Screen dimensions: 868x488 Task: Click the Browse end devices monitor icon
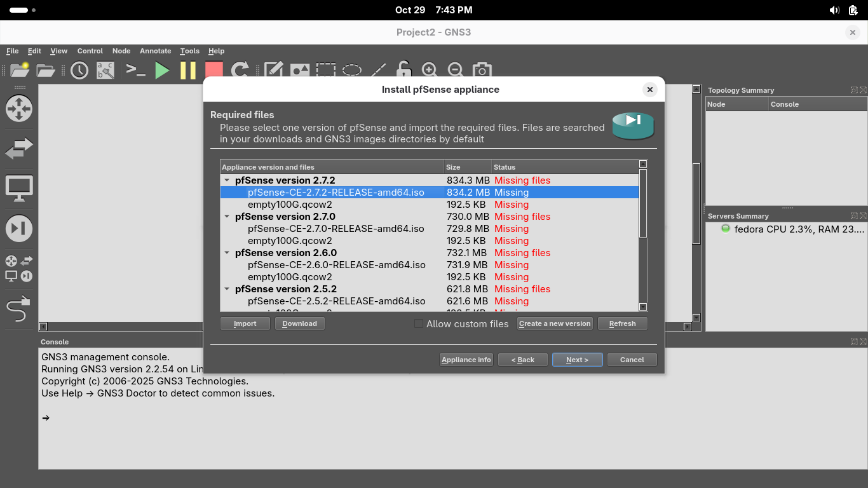[18, 189]
